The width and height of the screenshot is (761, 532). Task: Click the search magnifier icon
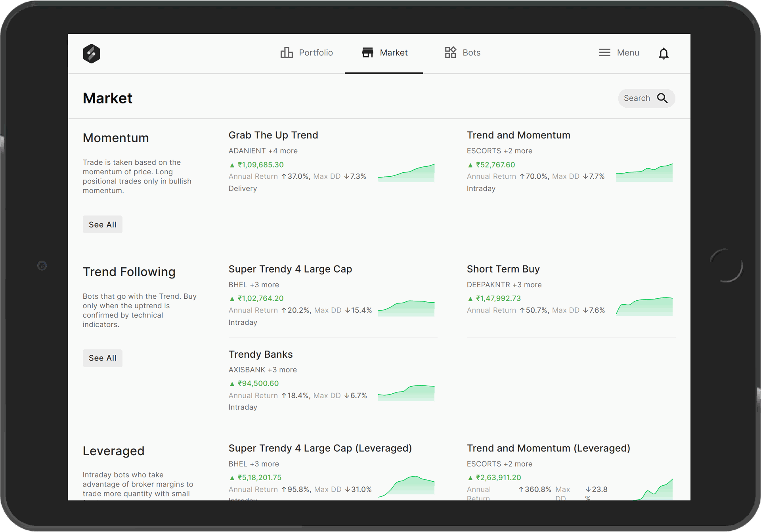662,98
